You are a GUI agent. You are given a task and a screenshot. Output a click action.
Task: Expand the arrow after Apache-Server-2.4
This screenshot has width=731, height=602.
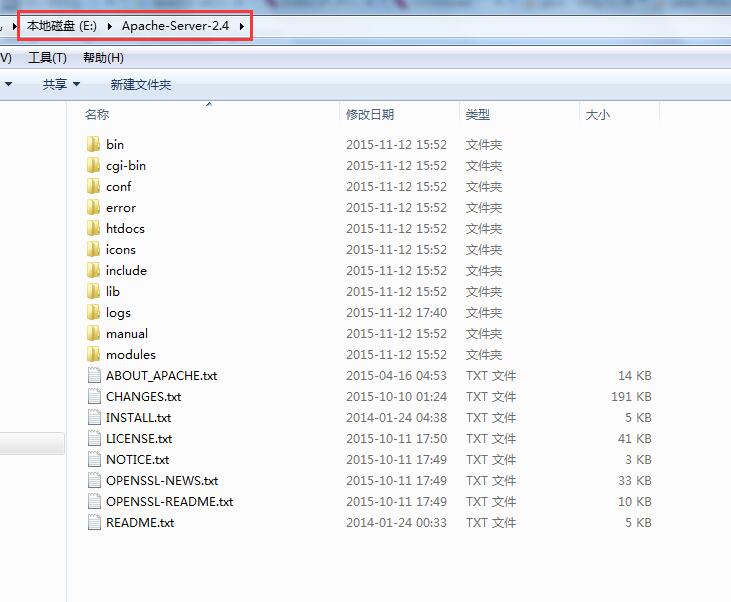[x=242, y=26]
